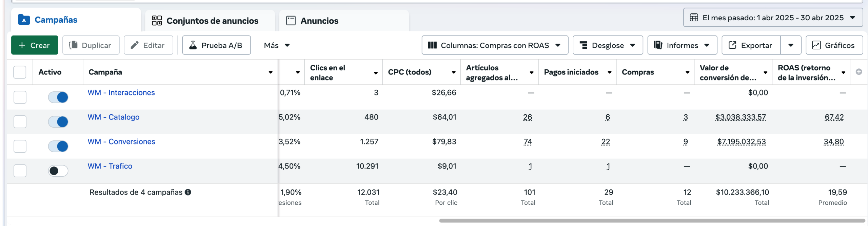The height and width of the screenshot is (226, 868).
Task: Expand Columnas: Compras con ROAS dropdown
Action: [x=495, y=45]
